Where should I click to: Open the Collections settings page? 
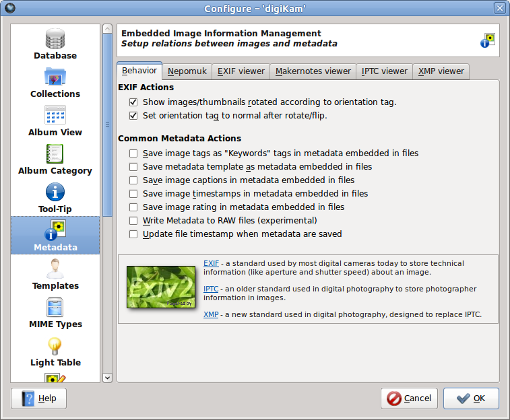pyautogui.click(x=55, y=83)
